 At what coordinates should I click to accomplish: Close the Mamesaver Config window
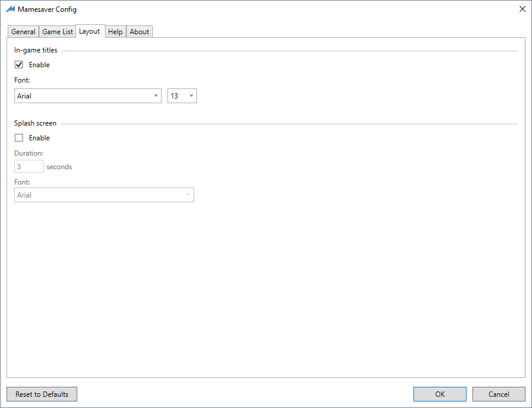[523, 9]
